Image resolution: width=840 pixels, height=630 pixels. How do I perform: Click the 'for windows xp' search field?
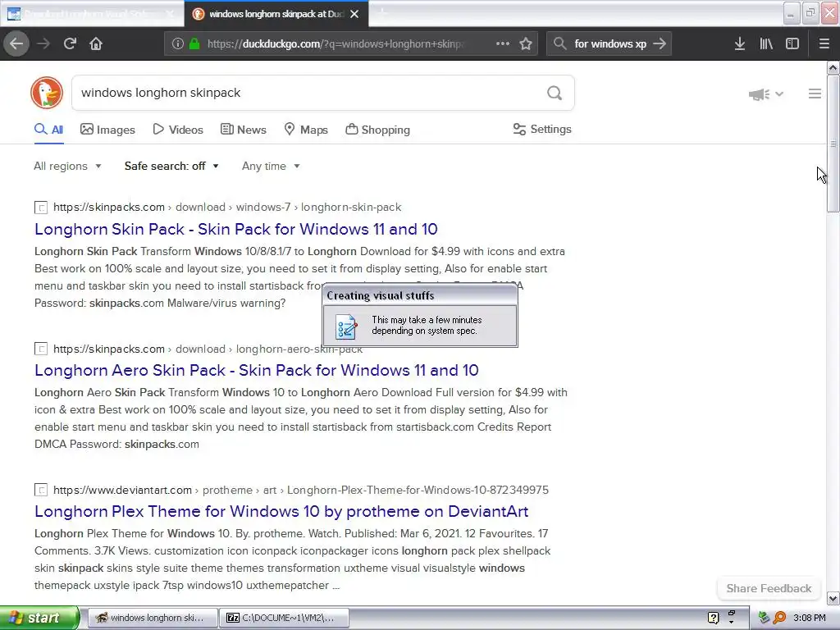(x=610, y=44)
